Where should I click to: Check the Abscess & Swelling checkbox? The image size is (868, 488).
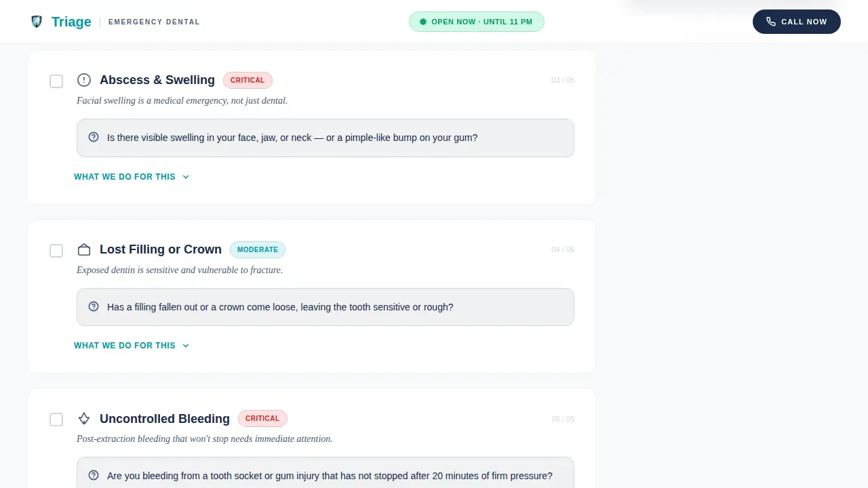56,81
